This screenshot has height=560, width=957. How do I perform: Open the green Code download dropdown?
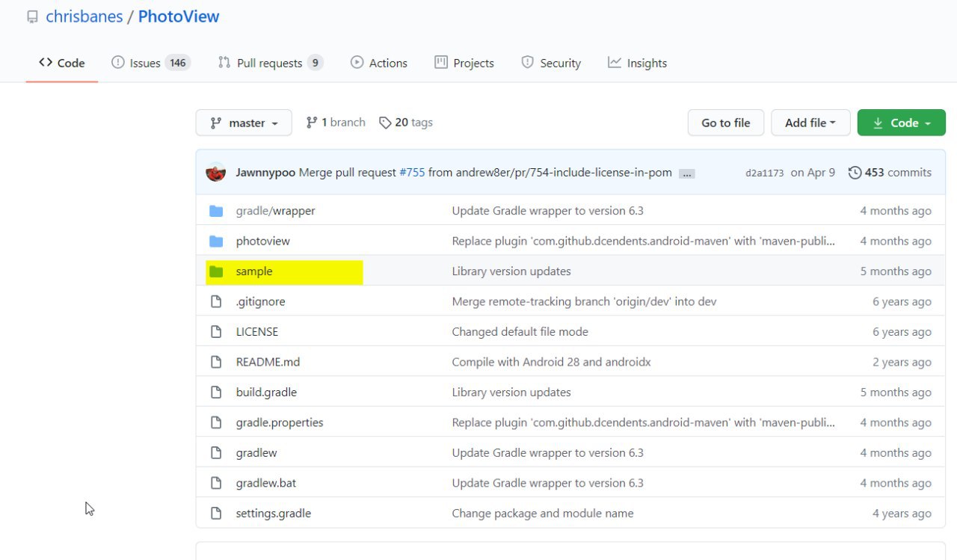[901, 123]
